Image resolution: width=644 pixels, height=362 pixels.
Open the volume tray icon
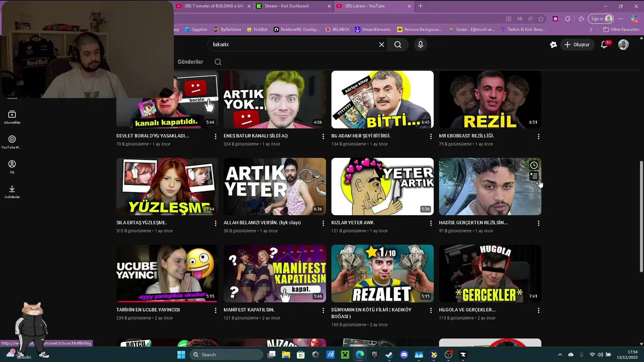tap(600, 354)
